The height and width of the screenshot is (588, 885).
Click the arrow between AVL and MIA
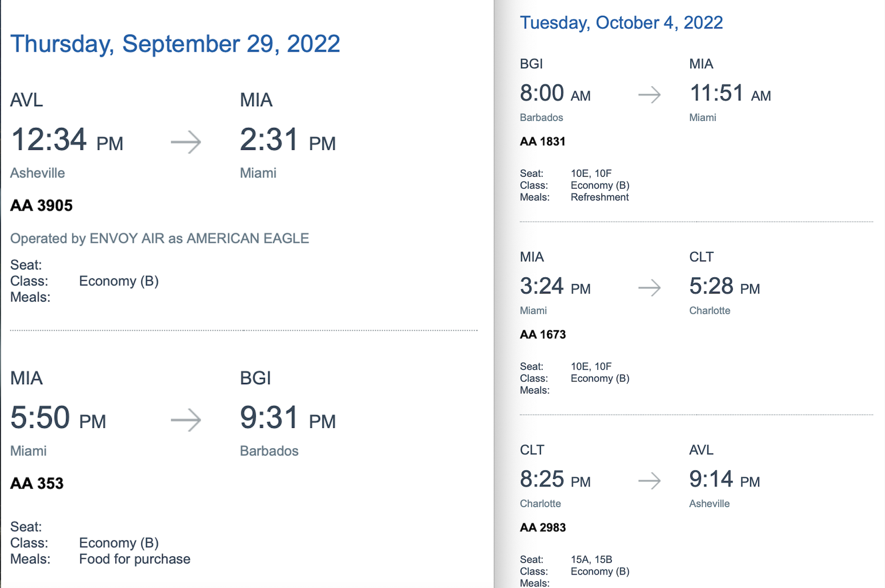pyautogui.click(x=186, y=142)
